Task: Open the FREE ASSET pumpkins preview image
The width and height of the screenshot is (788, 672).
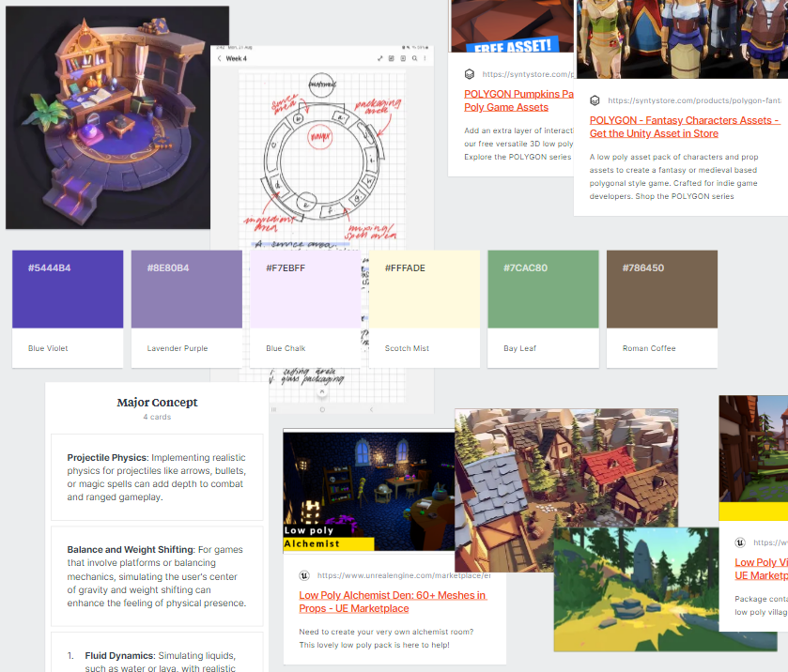Action: pos(511,26)
